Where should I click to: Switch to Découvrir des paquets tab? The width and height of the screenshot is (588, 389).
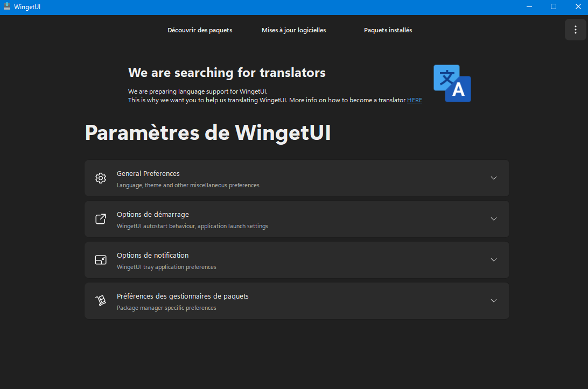point(200,30)
